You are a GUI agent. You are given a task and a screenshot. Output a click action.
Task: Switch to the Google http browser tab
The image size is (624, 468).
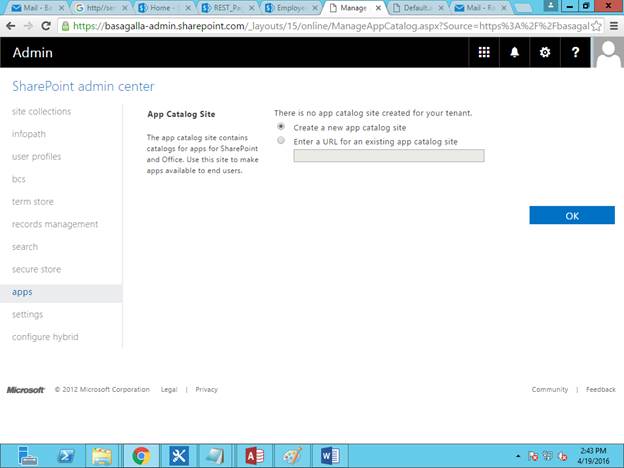(100, 8)
